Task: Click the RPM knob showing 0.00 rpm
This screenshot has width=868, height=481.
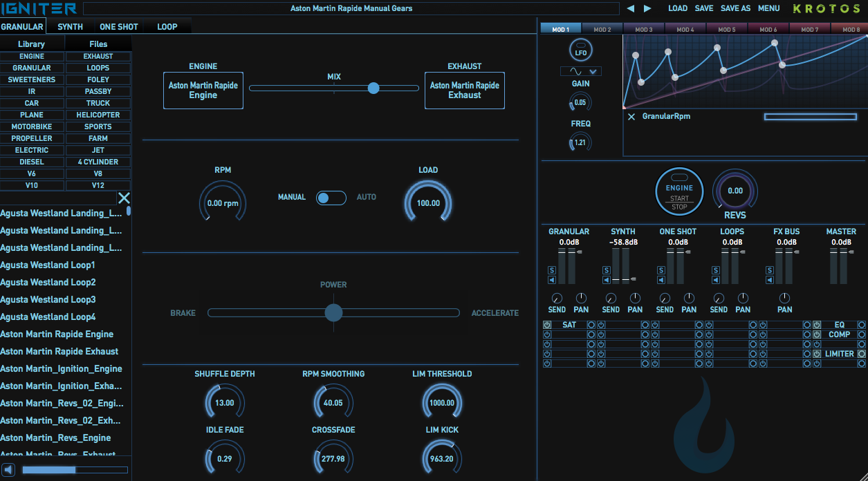Action: [x=223, y=203]
